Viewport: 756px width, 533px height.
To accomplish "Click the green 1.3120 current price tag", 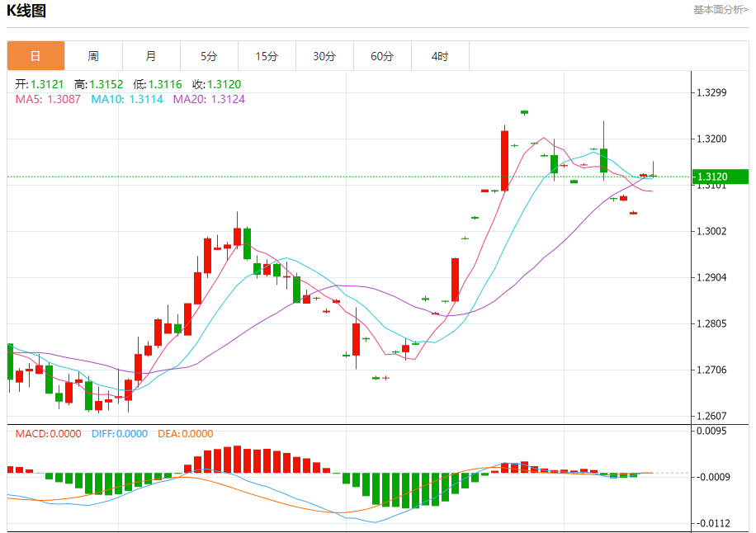I will coord(720,177).
